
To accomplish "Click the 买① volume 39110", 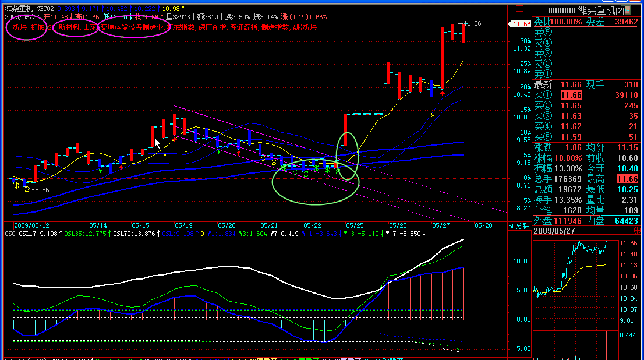I will [627, 95].
